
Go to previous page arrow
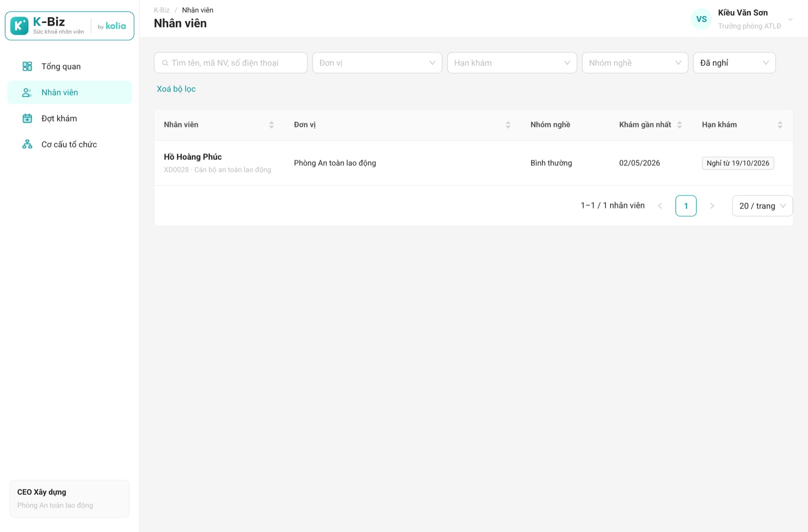(660, 206)
